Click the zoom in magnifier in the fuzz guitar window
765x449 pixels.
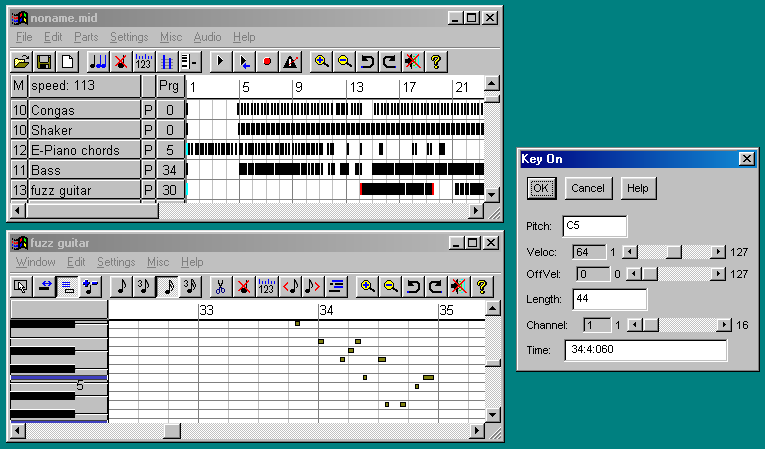pos(368,286)
